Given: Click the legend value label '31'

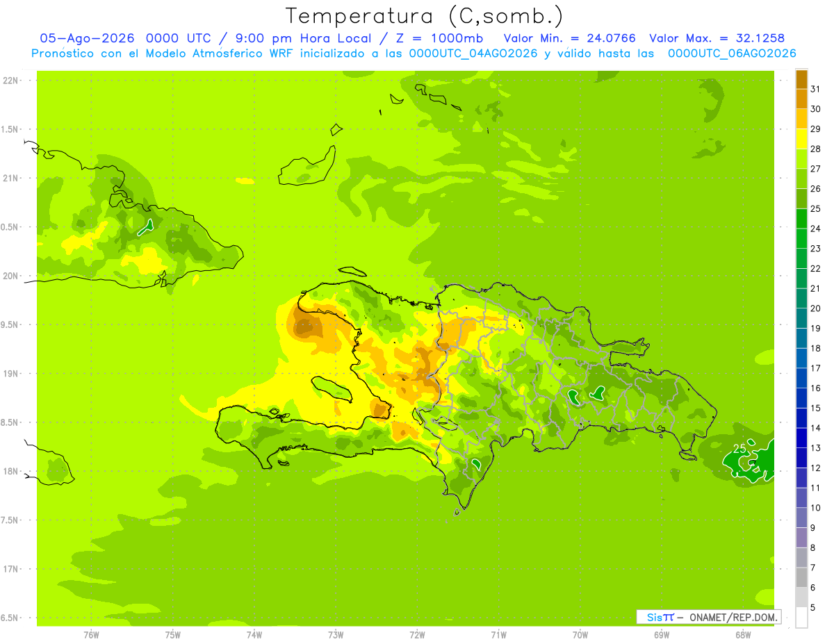Looking at the screenshot, I should [815, 89].
